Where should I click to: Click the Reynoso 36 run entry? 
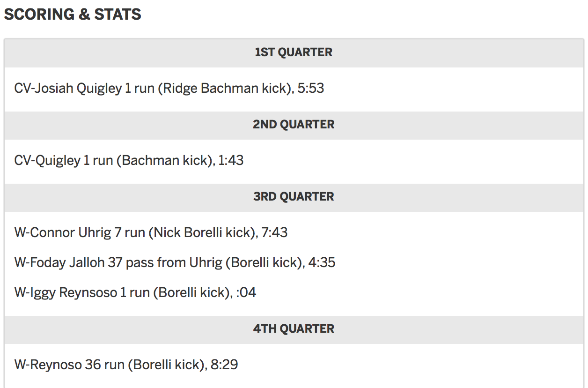click(126, 365)
